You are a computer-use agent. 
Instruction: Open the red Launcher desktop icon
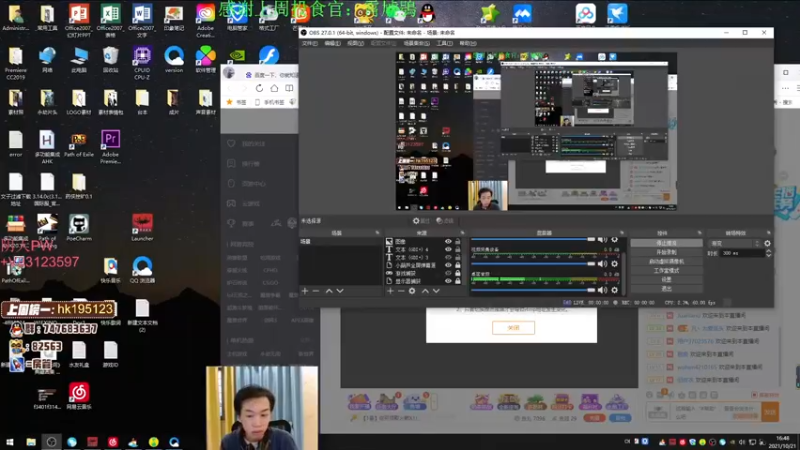(x=142, y=228)
